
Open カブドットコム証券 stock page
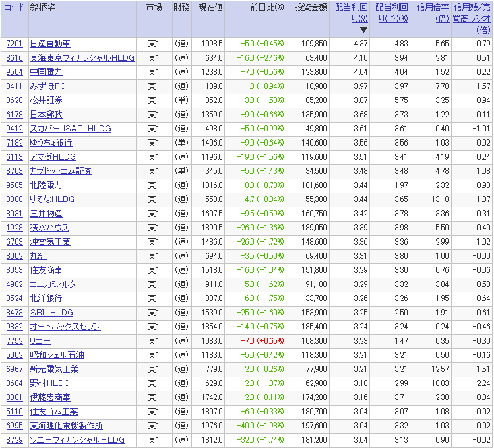coord(61,171)
